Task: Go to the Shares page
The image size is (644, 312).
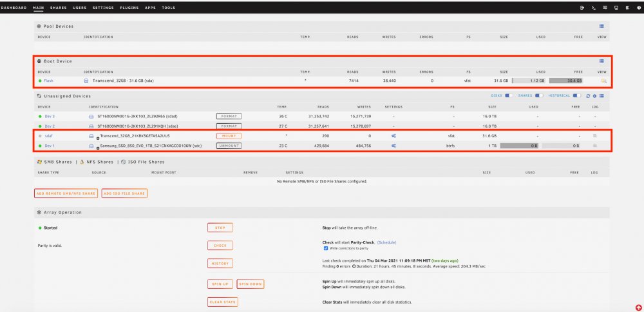Action: pos(59,8)
